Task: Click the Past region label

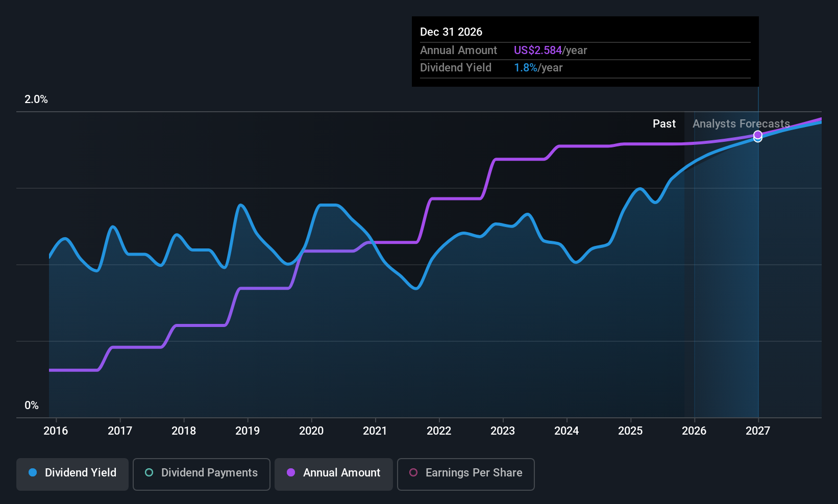Action: 664,123
